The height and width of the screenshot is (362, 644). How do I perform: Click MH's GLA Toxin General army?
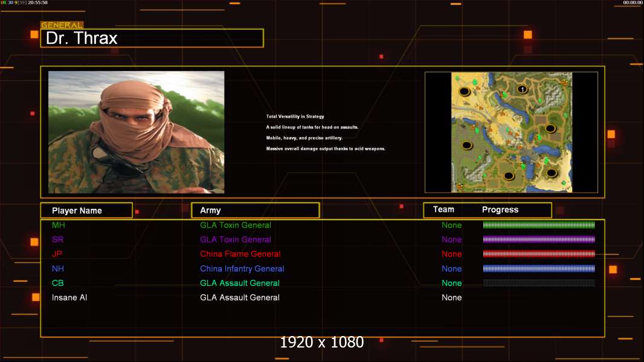pyautogui.click(x=236, y=225)
